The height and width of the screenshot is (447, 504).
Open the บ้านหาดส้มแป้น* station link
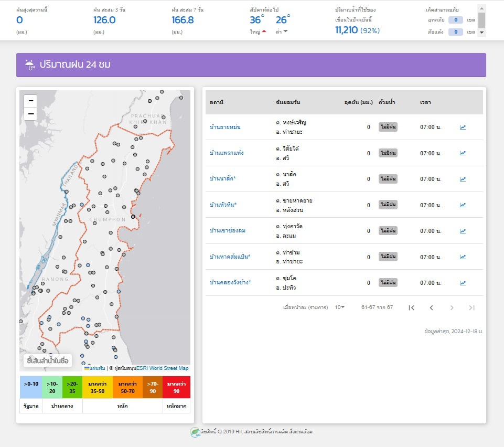tap(230, 257)
